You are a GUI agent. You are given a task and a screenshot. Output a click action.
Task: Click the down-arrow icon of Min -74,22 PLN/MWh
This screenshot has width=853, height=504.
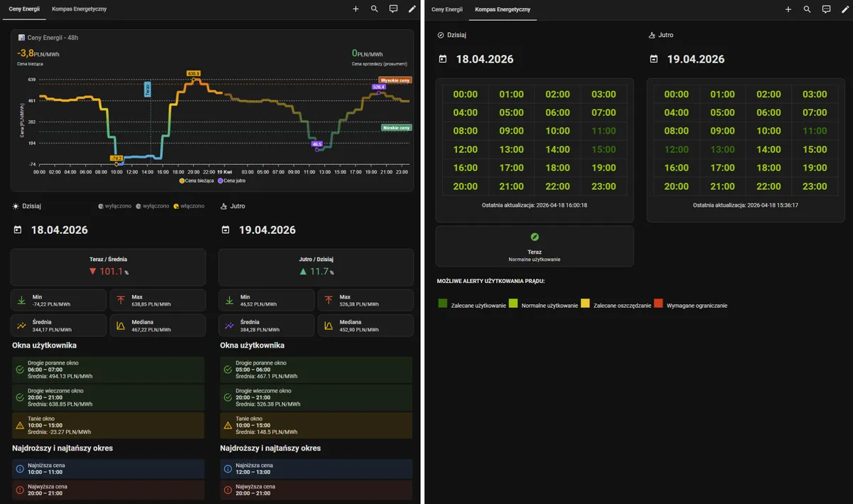(22, 300)
